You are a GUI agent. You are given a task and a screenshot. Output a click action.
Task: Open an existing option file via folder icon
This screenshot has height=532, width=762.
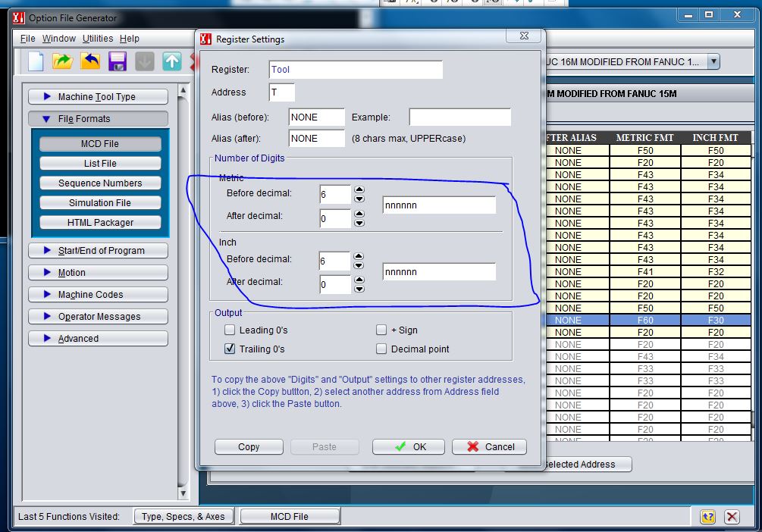click(x=61, y=61)
